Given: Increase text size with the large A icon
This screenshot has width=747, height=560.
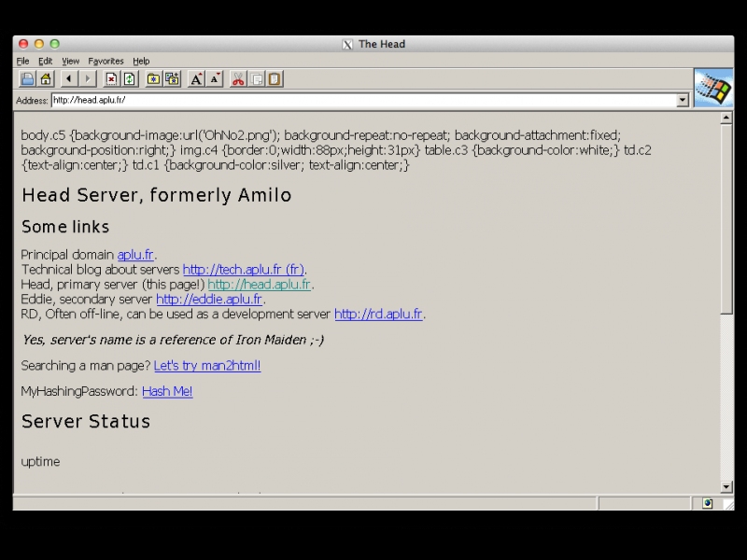Looking at the screenshot, I should point(197,79).
